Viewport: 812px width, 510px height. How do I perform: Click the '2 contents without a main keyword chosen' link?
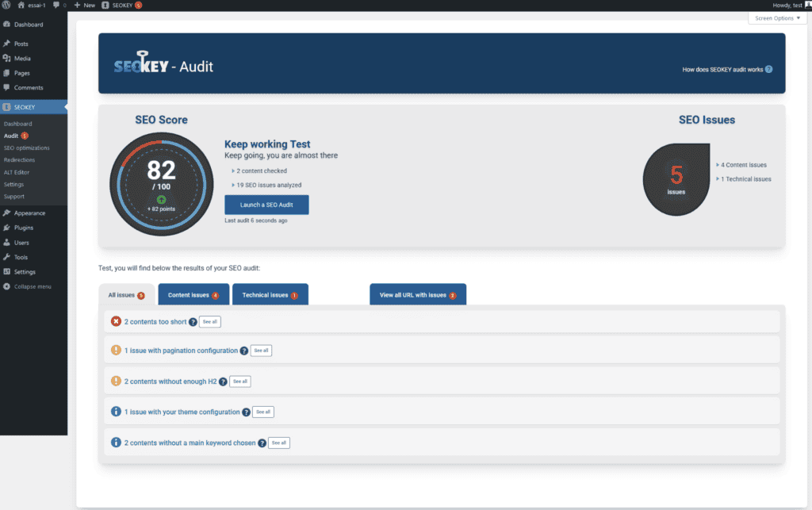coord(190,443)
